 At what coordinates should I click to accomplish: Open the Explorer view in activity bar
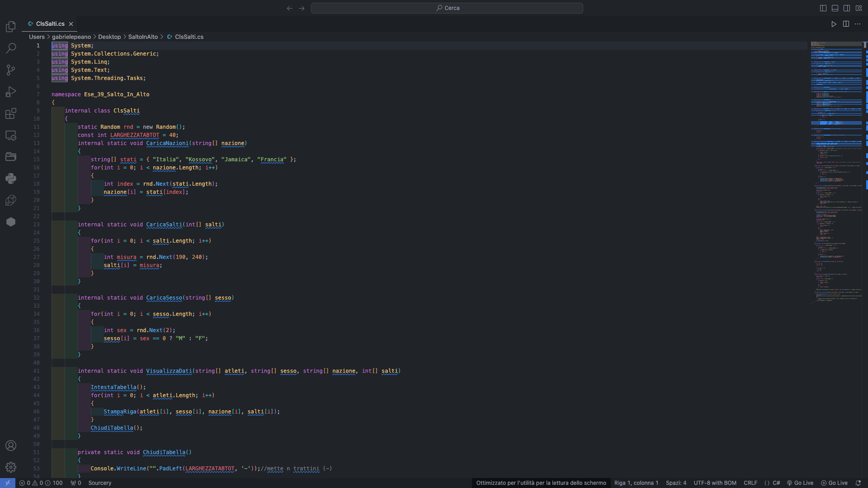pos(11,27)
